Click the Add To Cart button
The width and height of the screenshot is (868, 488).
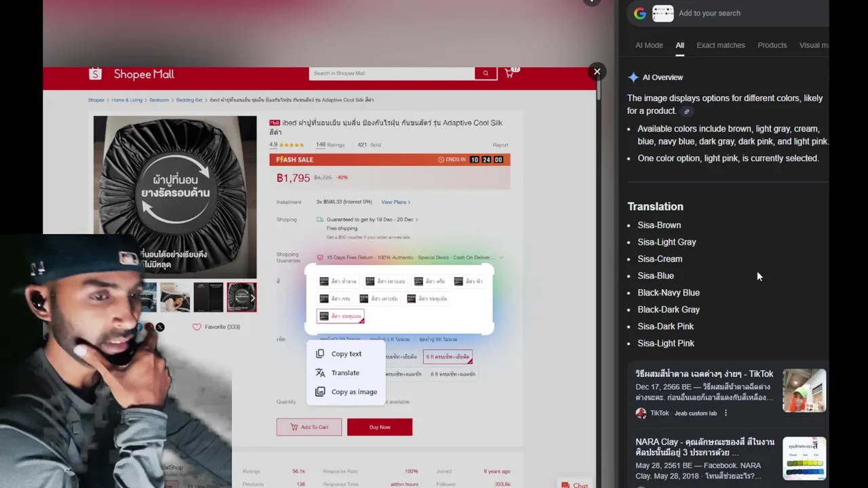(x=309, y=427)
